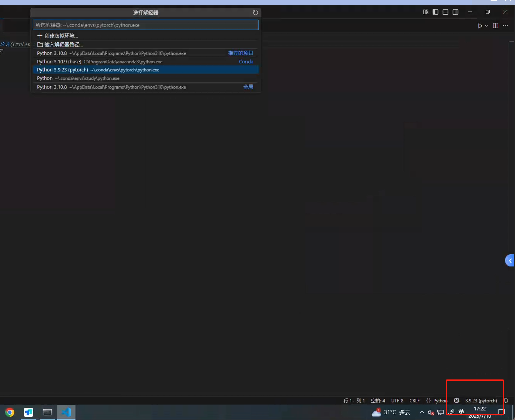Screen dimensions: 515x420
Task: Click the refresh interpreter list icon
Action: click(255, 13)
